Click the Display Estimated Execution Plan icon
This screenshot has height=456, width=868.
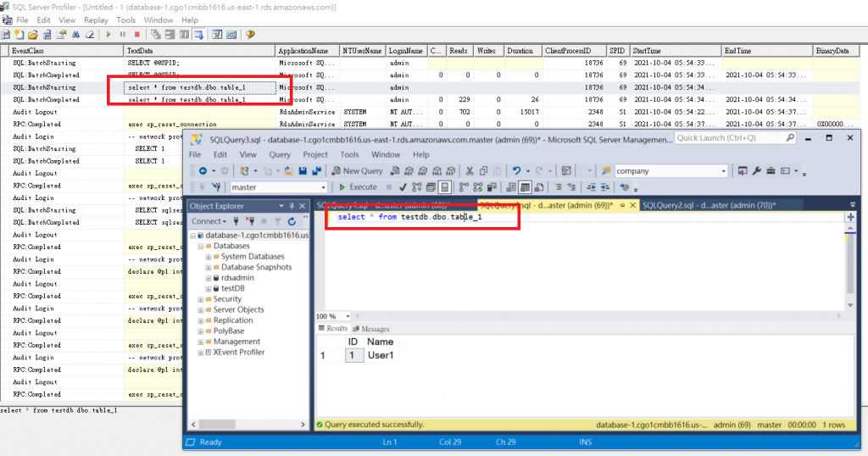pos(417,187)
